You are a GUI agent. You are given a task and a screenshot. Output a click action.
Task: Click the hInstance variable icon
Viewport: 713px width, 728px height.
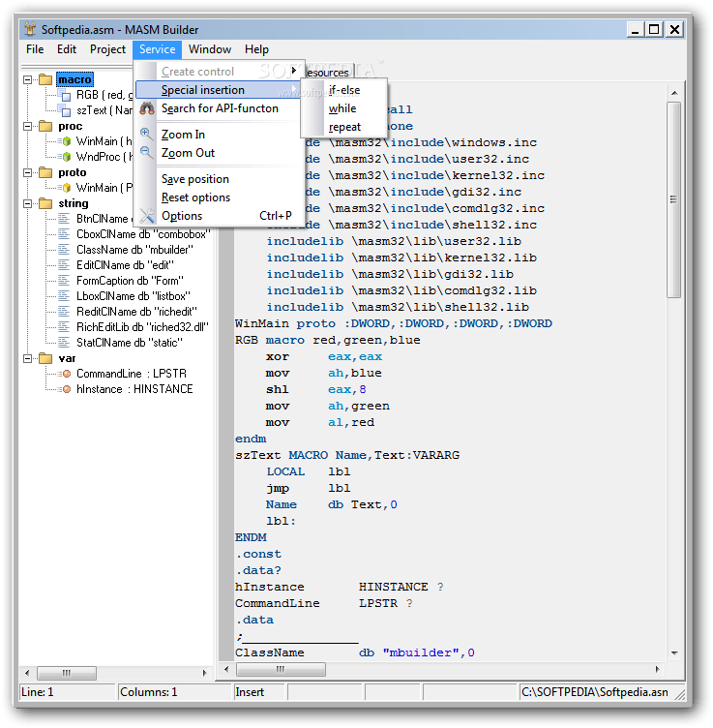(x=65, y=389)
